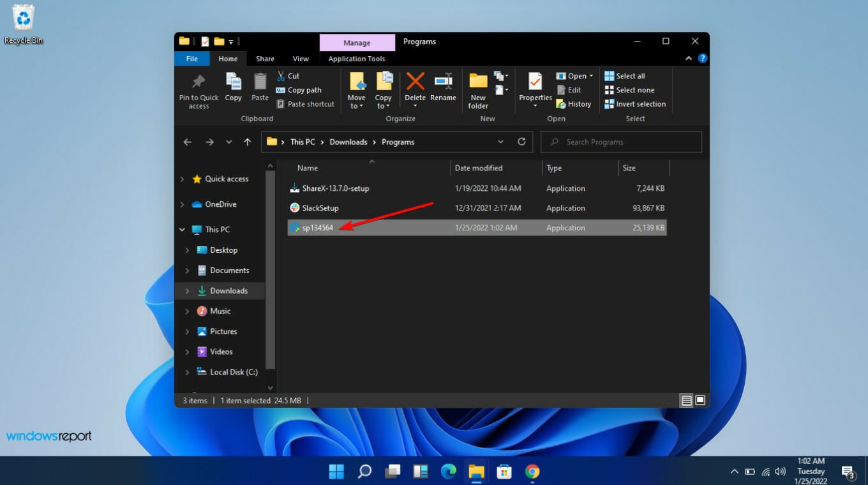Switch to the Share ribbon tab
This screenshot has height=485, width=868.
click(265, 58)
